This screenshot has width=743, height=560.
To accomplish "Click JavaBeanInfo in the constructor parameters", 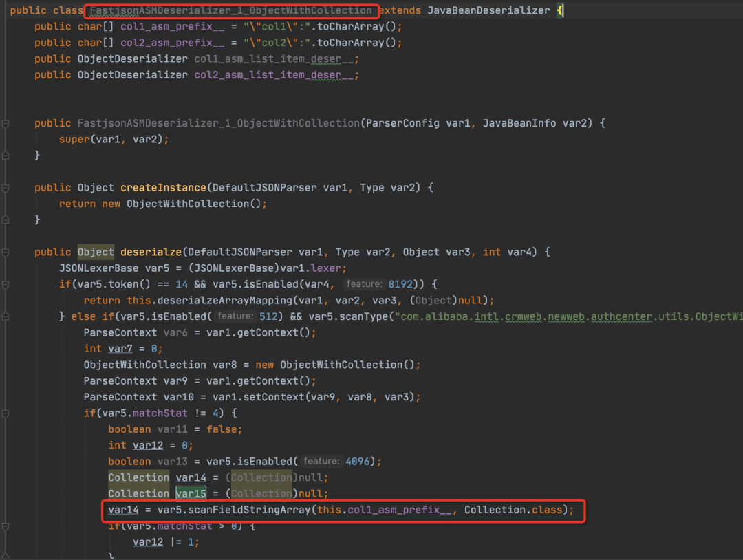I will coord(519,123).
